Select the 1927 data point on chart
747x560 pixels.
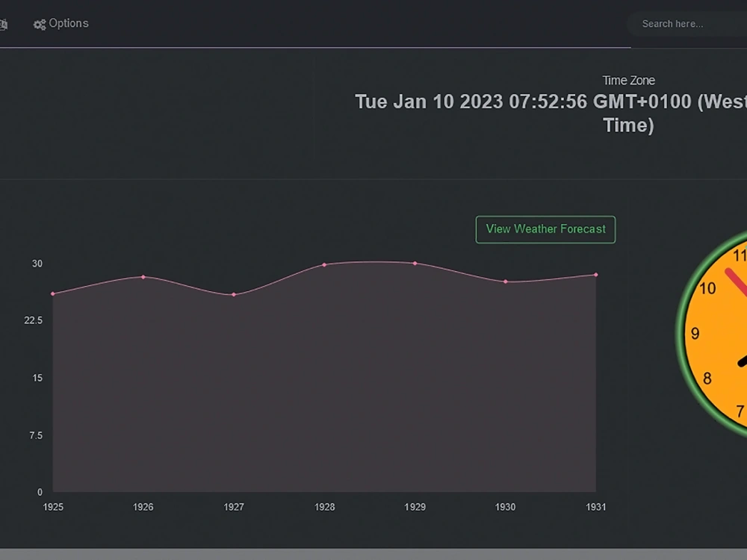(x=234, y=295)
